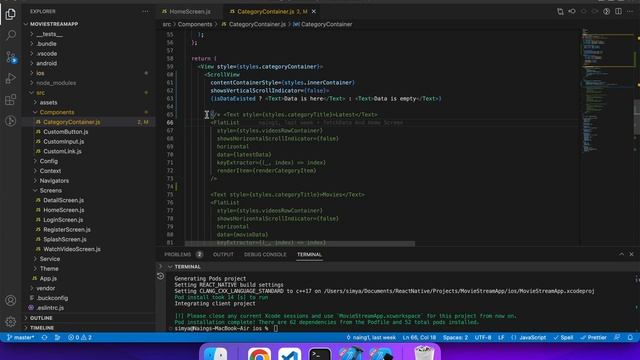Viewport: 640px width, 360px height.
Task: Open errors and warnings status indicator
Action: pyautogui.click(x=80, y=338)
